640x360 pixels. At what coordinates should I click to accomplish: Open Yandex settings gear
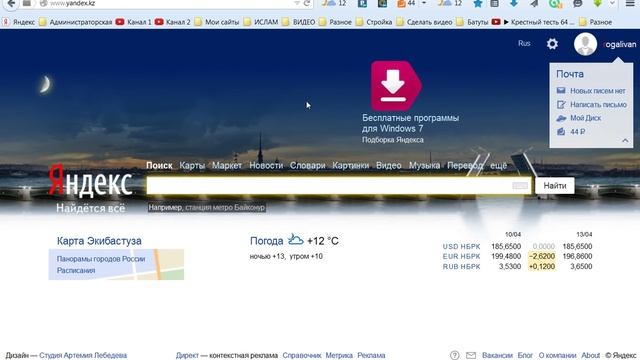pos(552,44)
